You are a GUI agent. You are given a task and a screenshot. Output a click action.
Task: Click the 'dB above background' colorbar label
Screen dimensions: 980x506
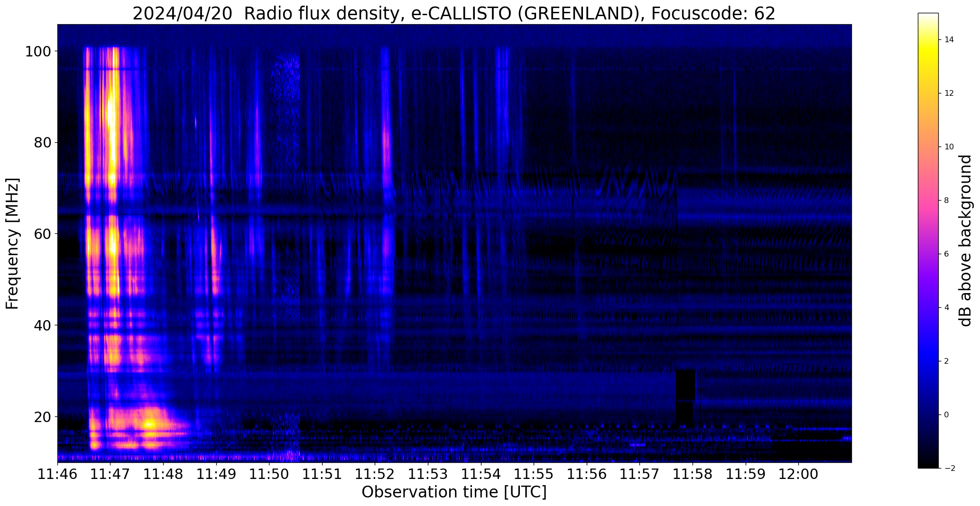(x=965, y=240)
